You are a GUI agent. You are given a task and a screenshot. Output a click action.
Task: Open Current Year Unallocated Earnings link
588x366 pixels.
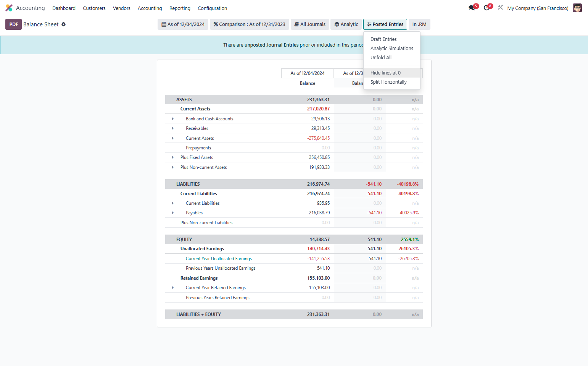pyautogui.click(x=219, y=259)
